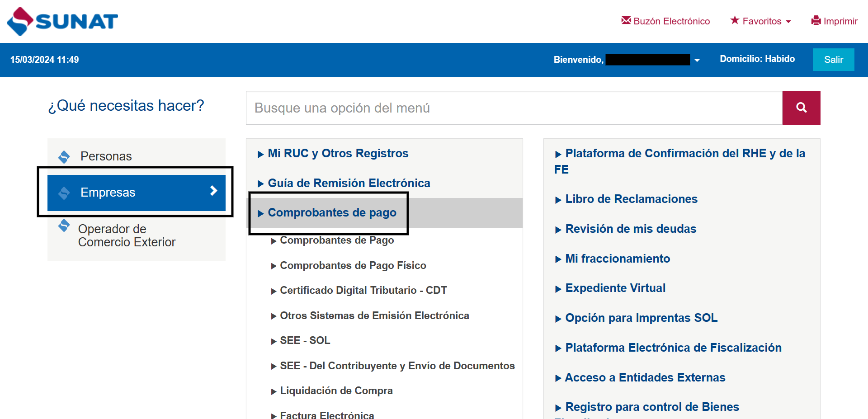This screenshot has width=868, height=419.
Task: Click the SUNAT logo
Action: coord(62,21)
